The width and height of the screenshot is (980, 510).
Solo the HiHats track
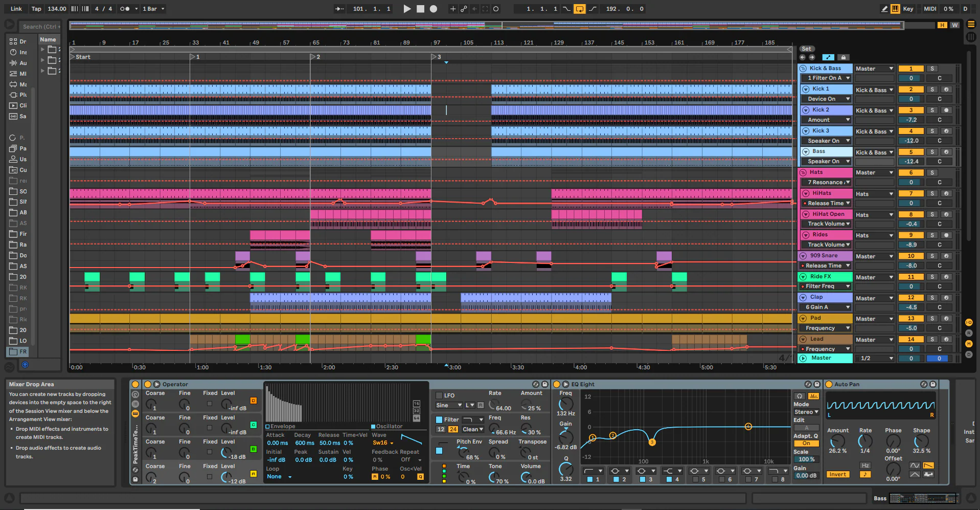(932, 193)
